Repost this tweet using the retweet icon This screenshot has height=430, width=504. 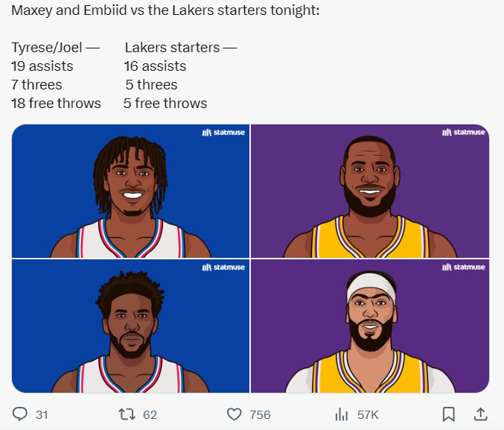pos(127,414)
